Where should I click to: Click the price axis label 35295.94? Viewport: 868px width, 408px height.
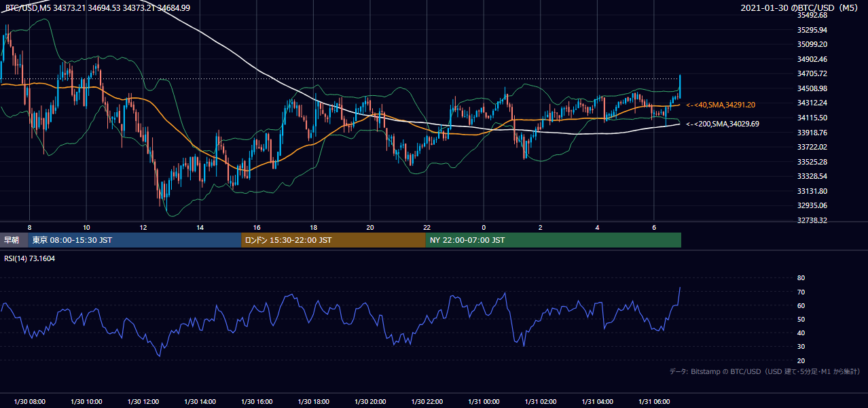(x=812, y=30)
